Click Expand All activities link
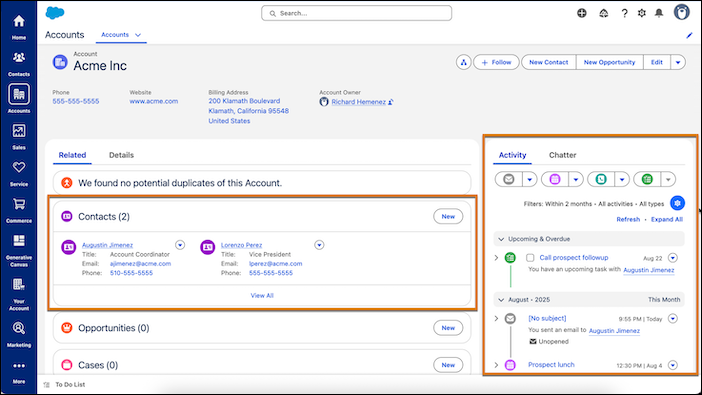The image size is (702, 395). [x=667, y=219]
